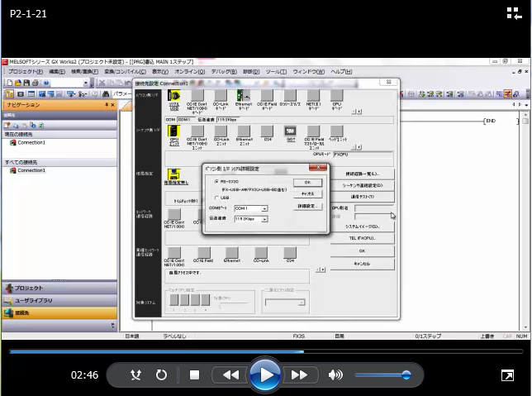Click the PC-side I/F row right scroll arrow
The width and height of the screenshot is (532, 396).
click(359, 112)
